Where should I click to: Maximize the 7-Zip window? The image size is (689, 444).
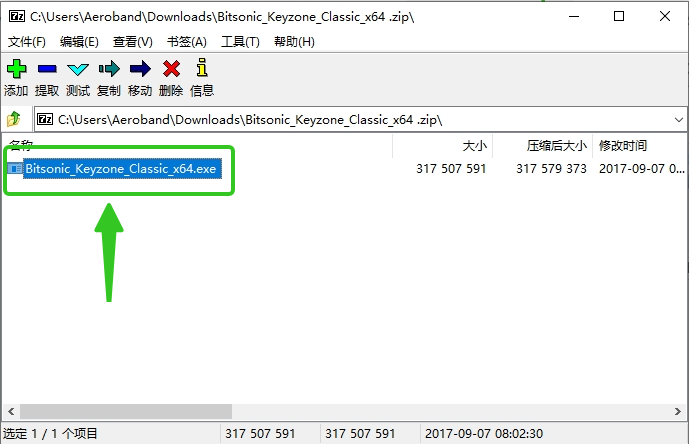(x=619, y=17)
